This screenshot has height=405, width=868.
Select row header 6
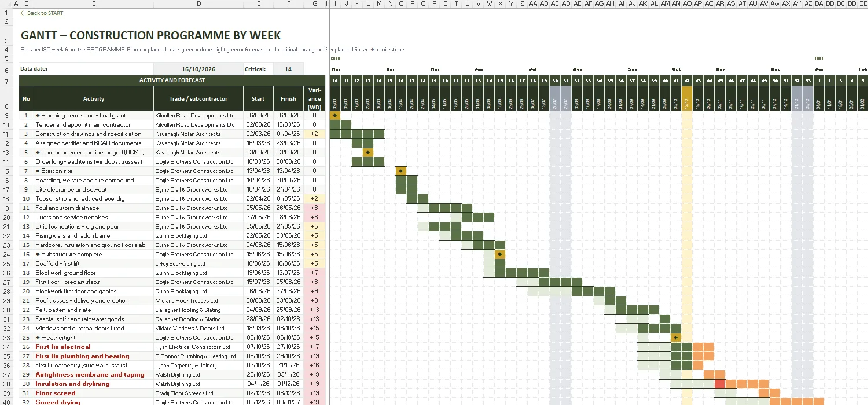tap(8, 70)
